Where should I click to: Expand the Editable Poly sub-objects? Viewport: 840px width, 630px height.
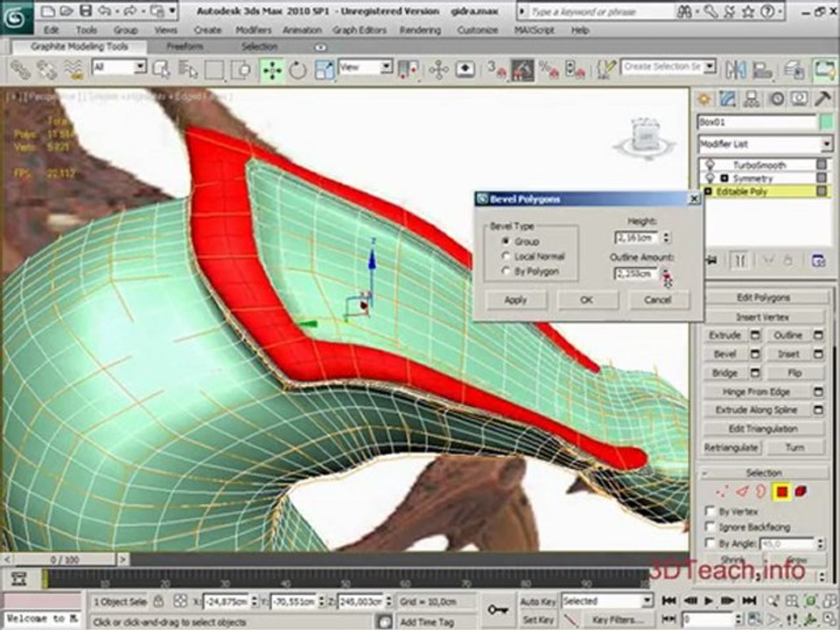[x=708, y=192]
